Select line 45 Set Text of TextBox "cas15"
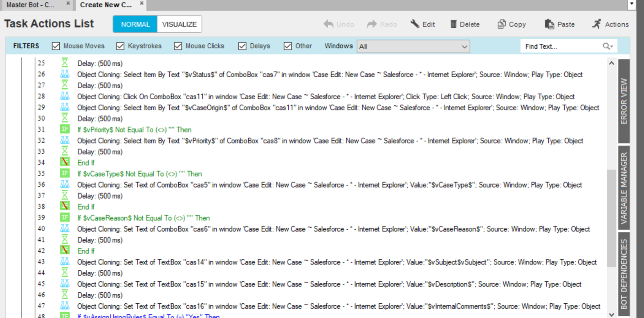The height and width of the screenshot is (318, 644). (x=329, y=284)
